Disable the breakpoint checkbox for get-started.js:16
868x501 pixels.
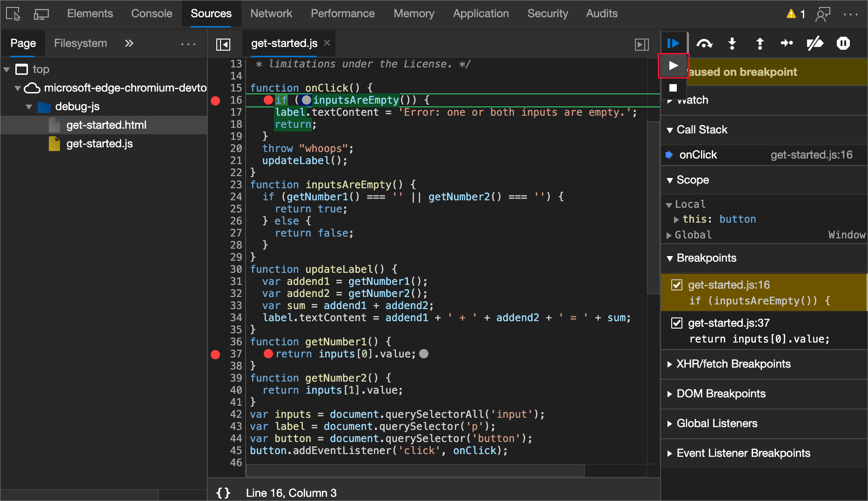tap(677, 284)
